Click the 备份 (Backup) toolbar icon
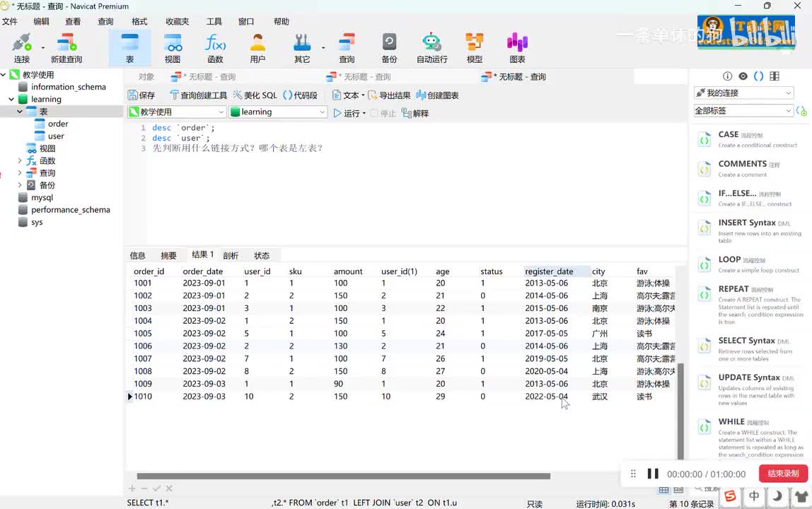 tap(389, 48)
